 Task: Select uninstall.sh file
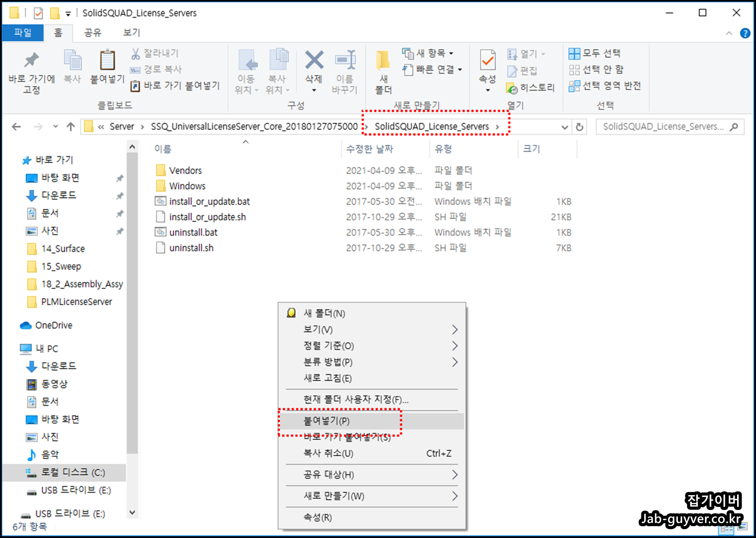click(x=191, y=248)
